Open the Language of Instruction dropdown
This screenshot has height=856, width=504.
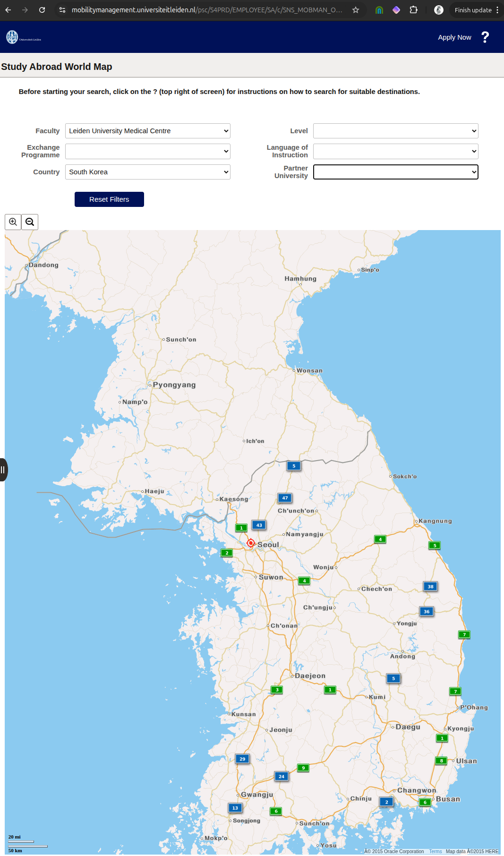396,151
